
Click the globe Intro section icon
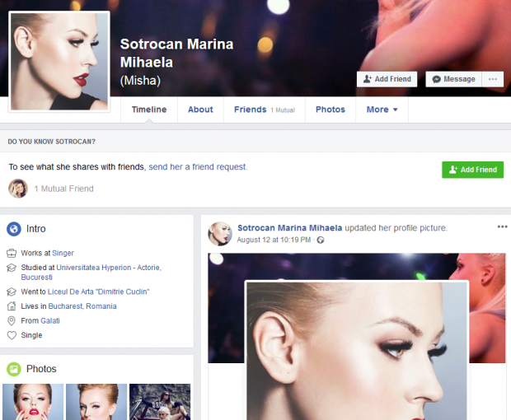pos(14,229)
